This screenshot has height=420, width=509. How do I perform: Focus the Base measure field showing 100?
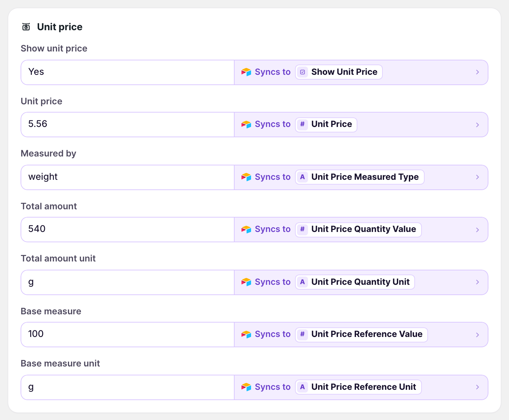(x=128, y=335)
